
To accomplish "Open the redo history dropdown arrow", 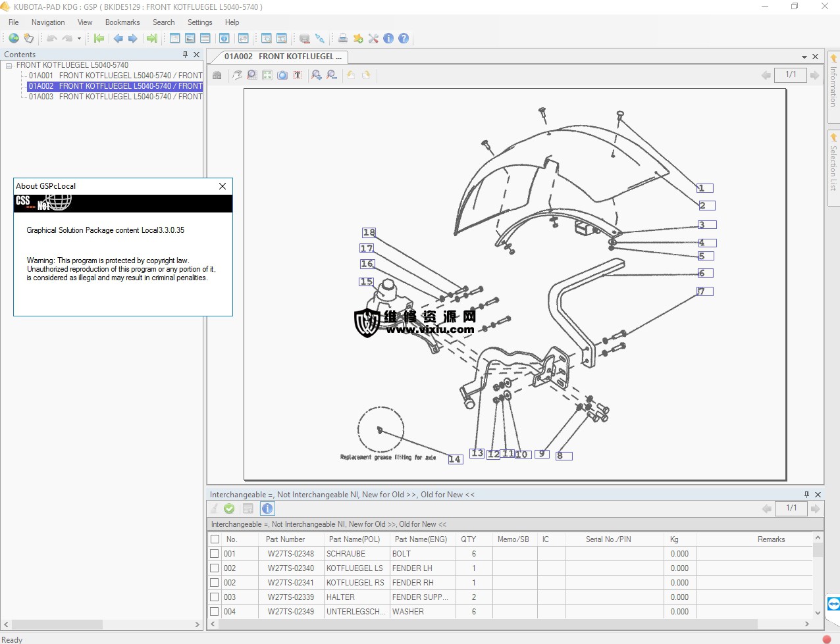I will tap(79, 38).
